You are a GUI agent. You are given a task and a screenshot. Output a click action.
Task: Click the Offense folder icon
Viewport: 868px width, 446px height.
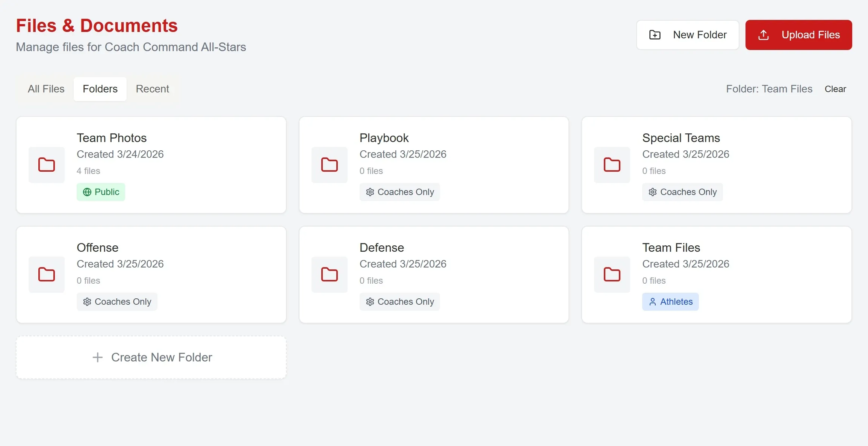(x=47, y=274)
